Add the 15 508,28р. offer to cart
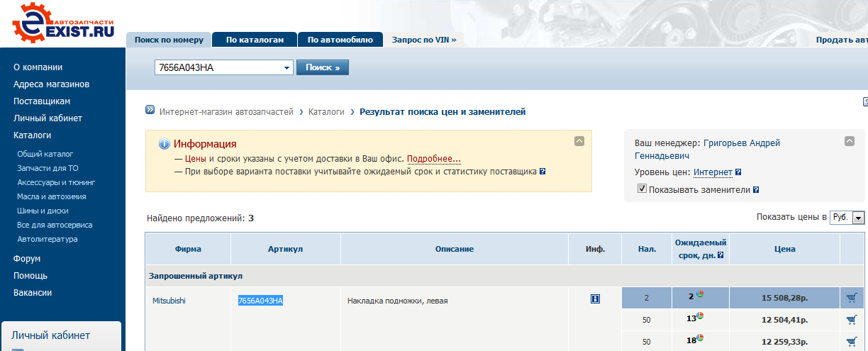Viewport: 868px width, 351px height. pyautogui.click(x=852, y=299)
